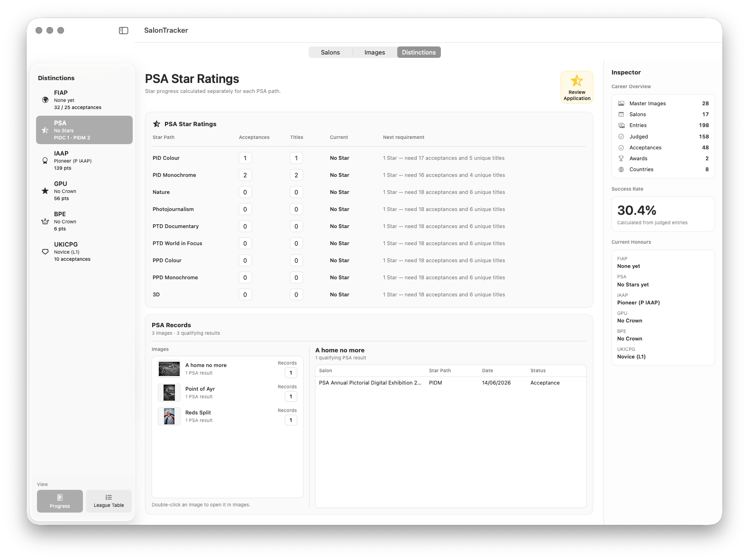The width and height of the screenshot is (749, 560).
Task: Select FIAP distinction in sidebar
Action: 84,100
